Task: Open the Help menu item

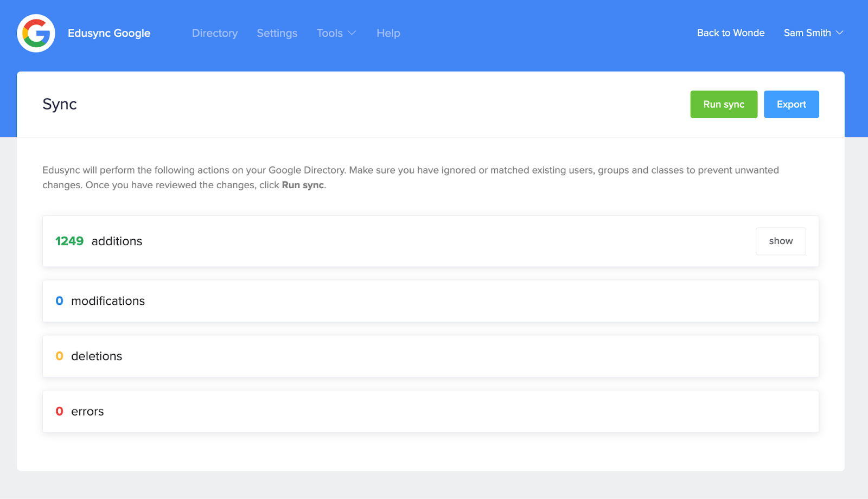Action: pyautogui.click(x=388, y=33)
